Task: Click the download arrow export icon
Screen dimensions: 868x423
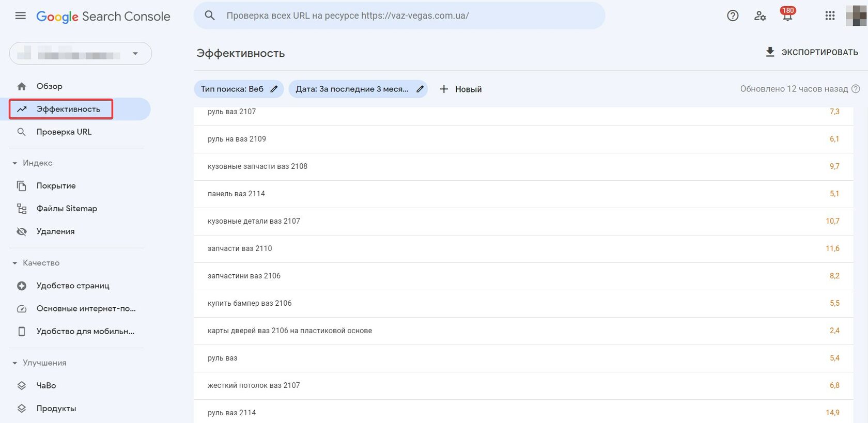Action: 770,52
